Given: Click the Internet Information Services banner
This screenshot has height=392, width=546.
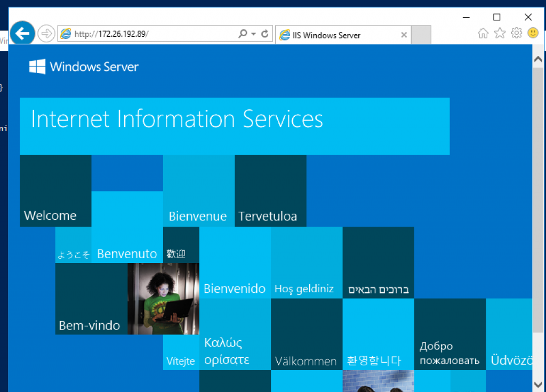Looking at the screenshot, I should (235, 126).
